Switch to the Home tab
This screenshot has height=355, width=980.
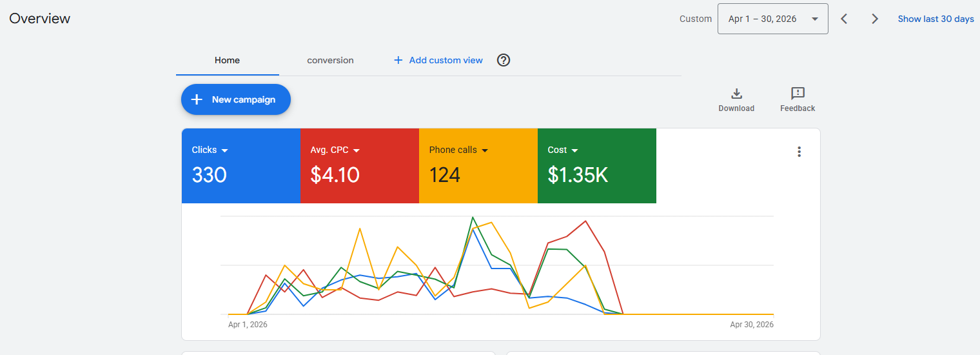(x=227, y=60)
